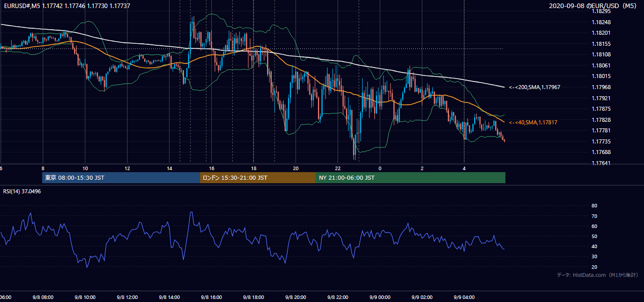
Task: Click price axis value 1.18248
Action: click(601, 22)
